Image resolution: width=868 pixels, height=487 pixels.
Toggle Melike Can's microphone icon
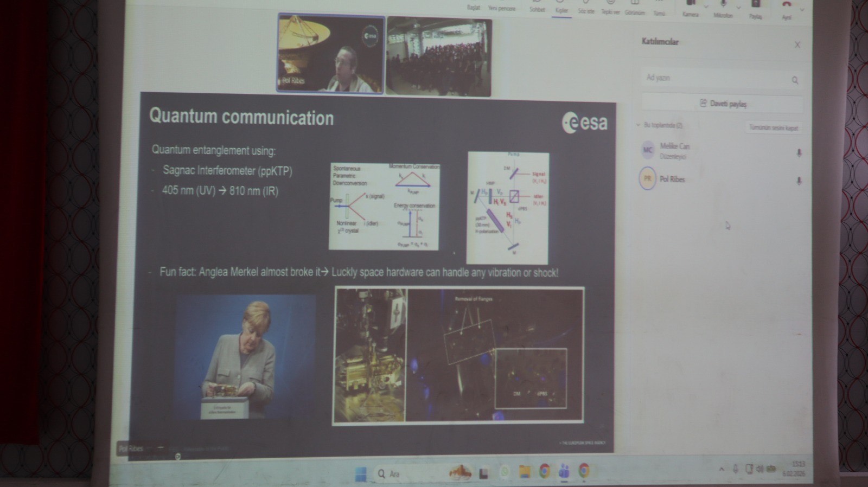[799, 153]
